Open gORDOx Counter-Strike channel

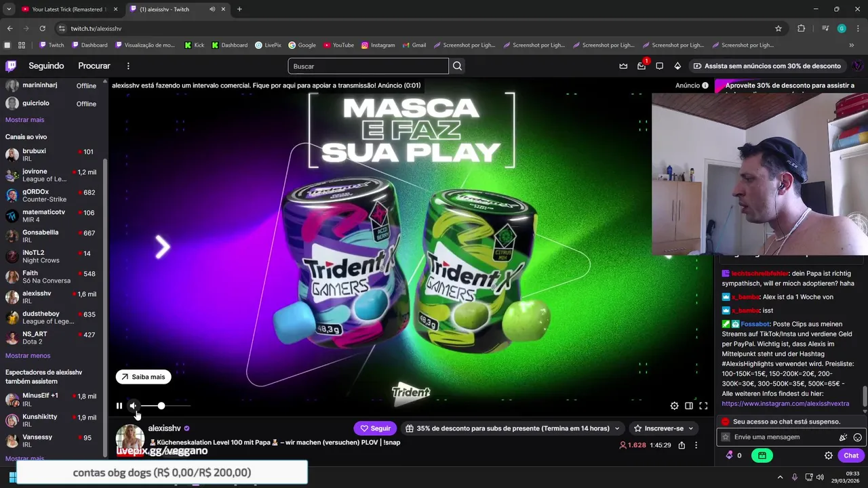click(53, 195)
